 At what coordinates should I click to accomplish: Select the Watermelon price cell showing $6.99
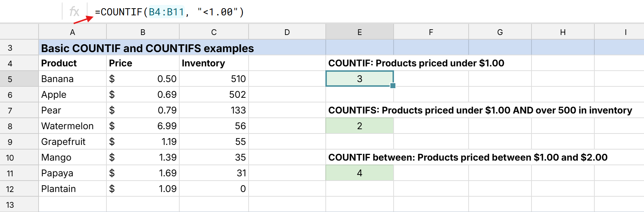click(x=142, y=126)
